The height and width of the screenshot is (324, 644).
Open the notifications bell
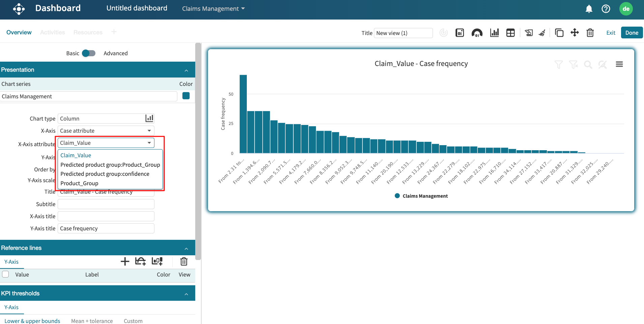[589, 9]
